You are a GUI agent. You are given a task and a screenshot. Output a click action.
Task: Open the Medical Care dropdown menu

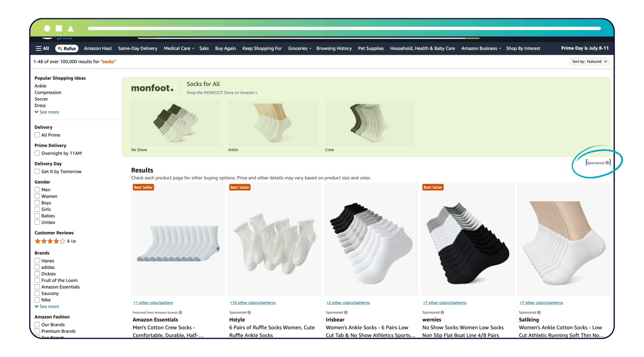point(179,48)
